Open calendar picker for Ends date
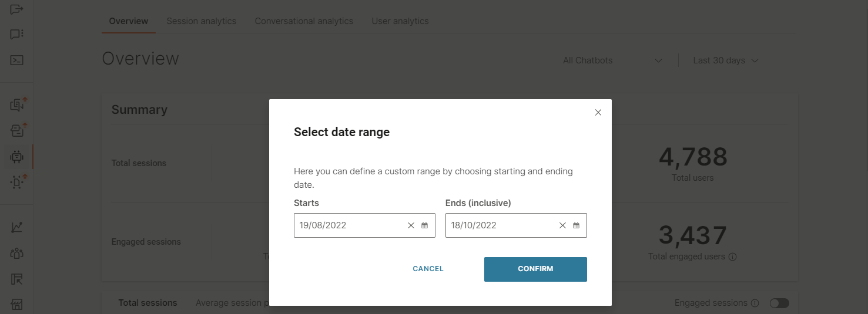Screen dimensions: 868x314 (576, 225)
